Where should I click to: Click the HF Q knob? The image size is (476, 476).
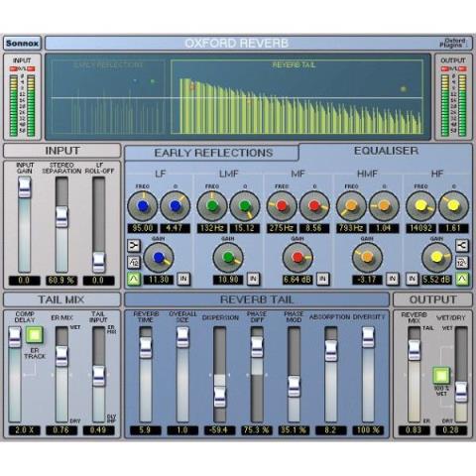pos(453,206)
